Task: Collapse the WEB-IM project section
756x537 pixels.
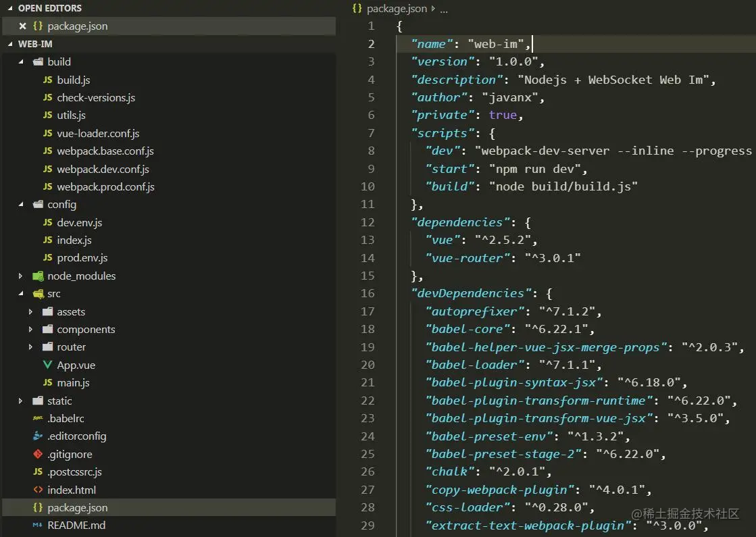Action: click(x=10, y=44)
